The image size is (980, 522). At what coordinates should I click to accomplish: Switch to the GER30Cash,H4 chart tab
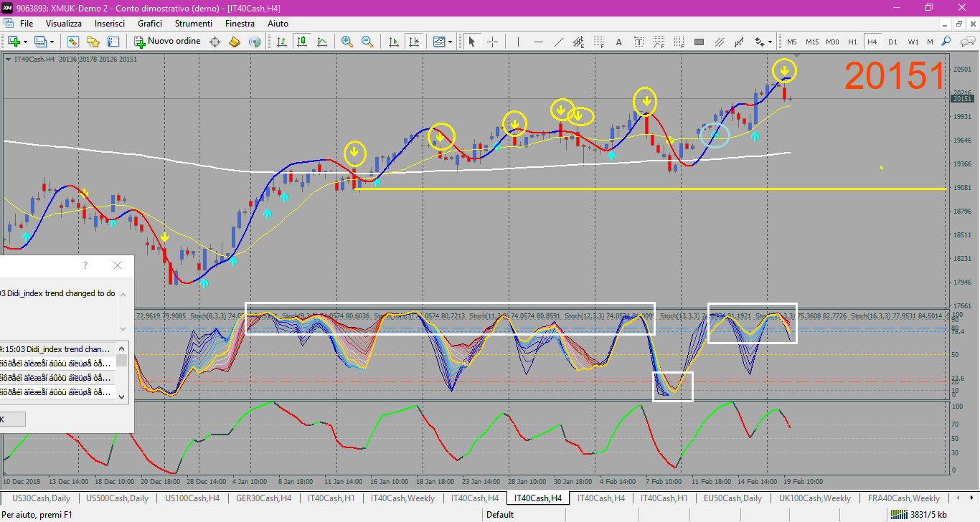click(x=263, y=498)
